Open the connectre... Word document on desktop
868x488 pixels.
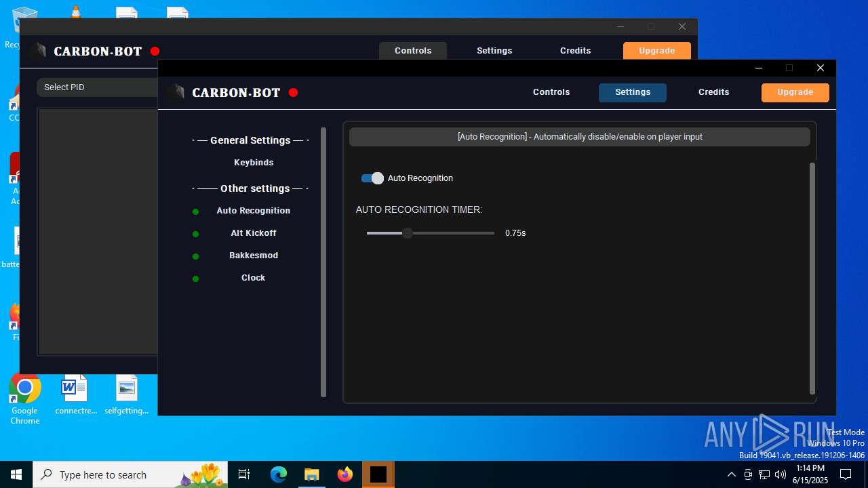75,395
